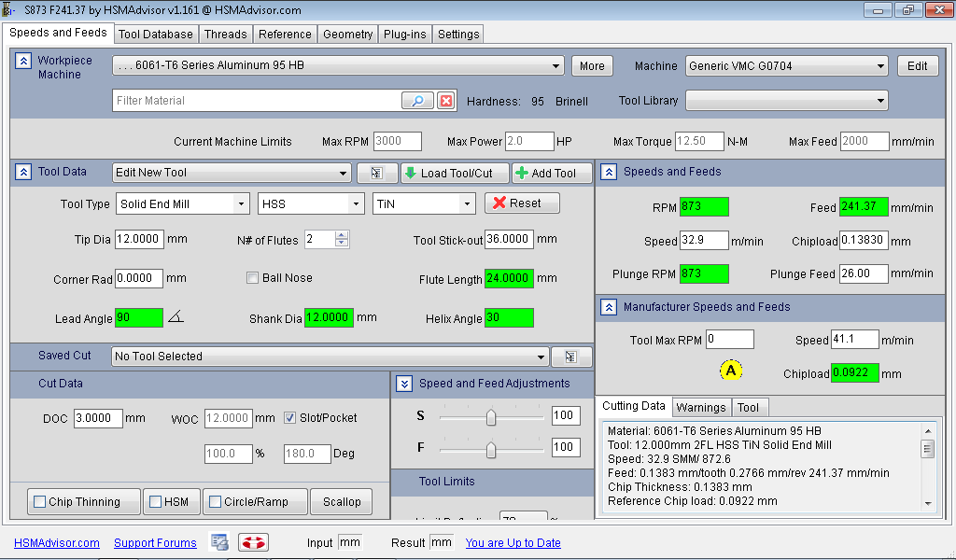Click the magnifier search button for material filter
This screenshot has width=956, height=560.
click(417, 101)
